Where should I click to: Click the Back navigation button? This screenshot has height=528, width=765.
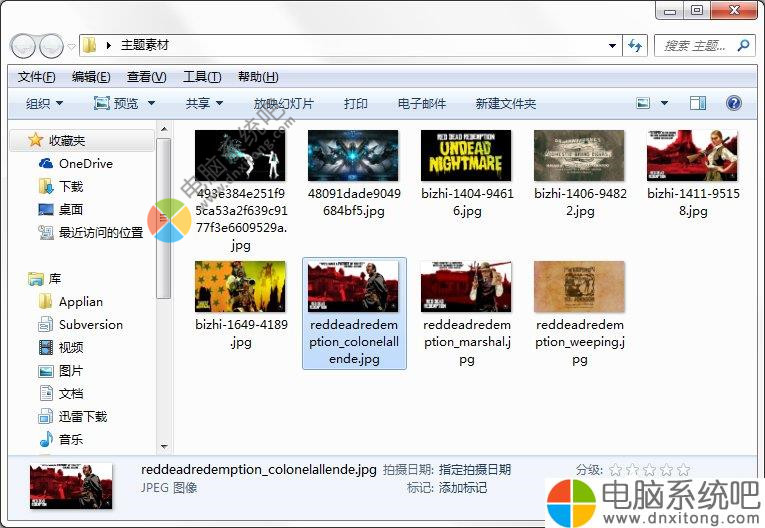click(22, 46)
